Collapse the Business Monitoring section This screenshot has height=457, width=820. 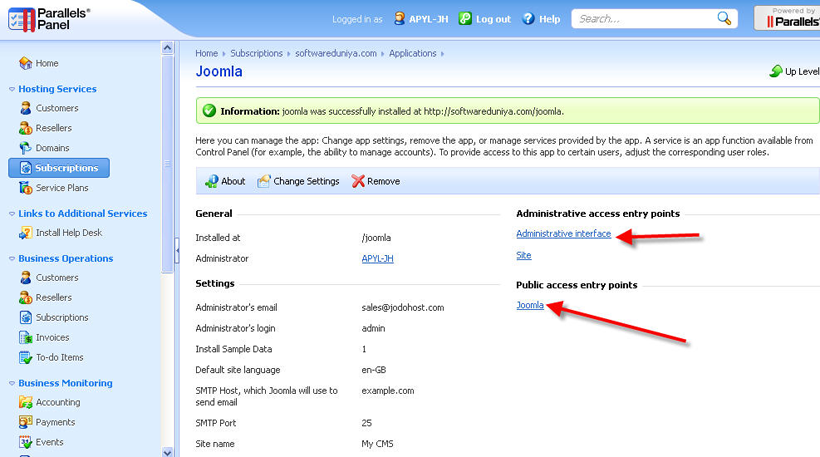[x=12, y=383]
